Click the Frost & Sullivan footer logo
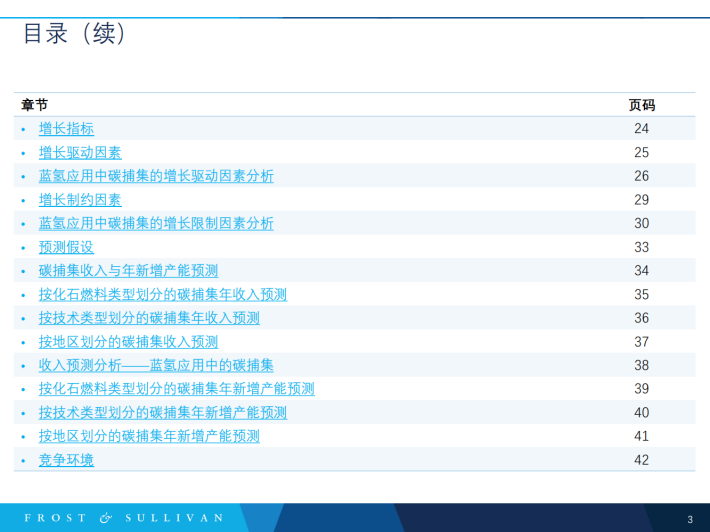This screenshot has height=532, width=710. (124, 518)
